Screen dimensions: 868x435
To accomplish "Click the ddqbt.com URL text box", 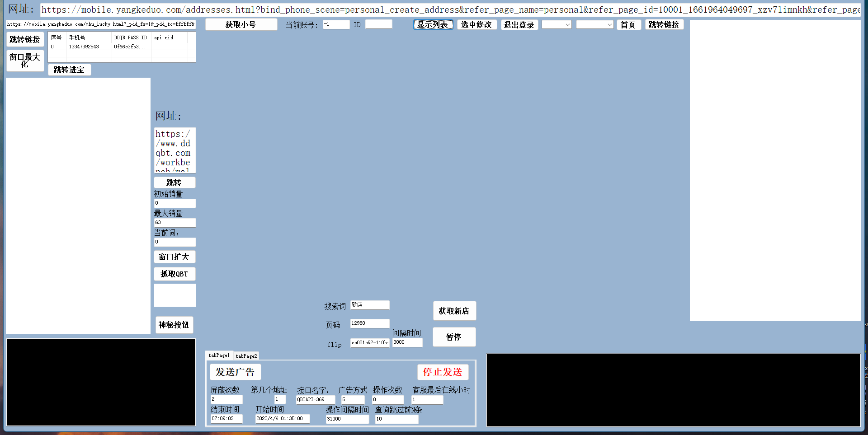I will [175, 150].
